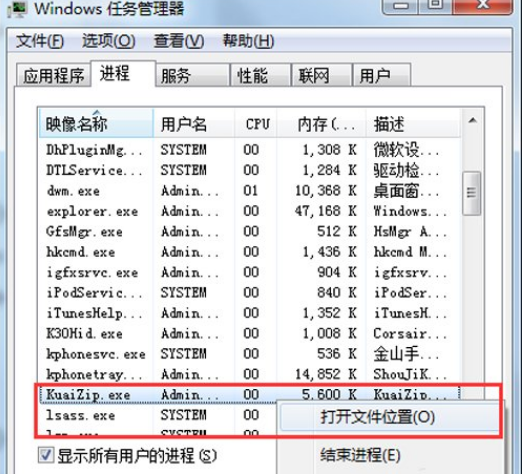Open the 文件(F) menu
This screenshot has height=474, width=527.
tap(40, 41)
